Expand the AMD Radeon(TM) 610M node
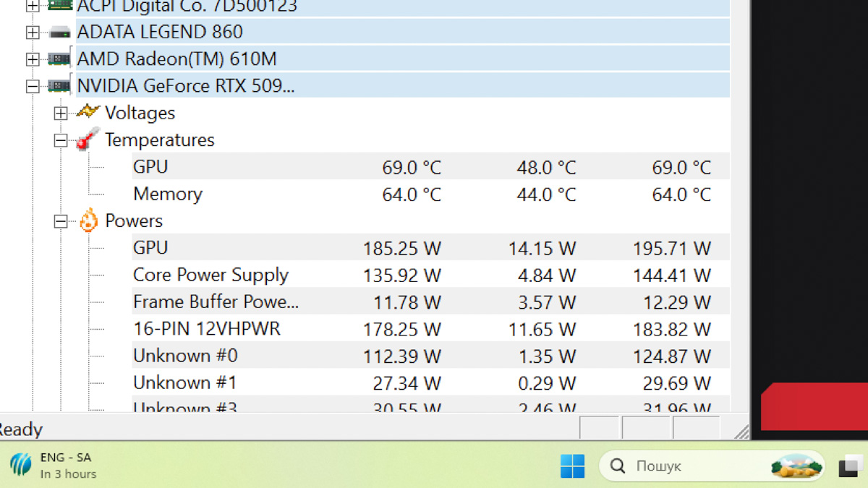 point(33,59)
